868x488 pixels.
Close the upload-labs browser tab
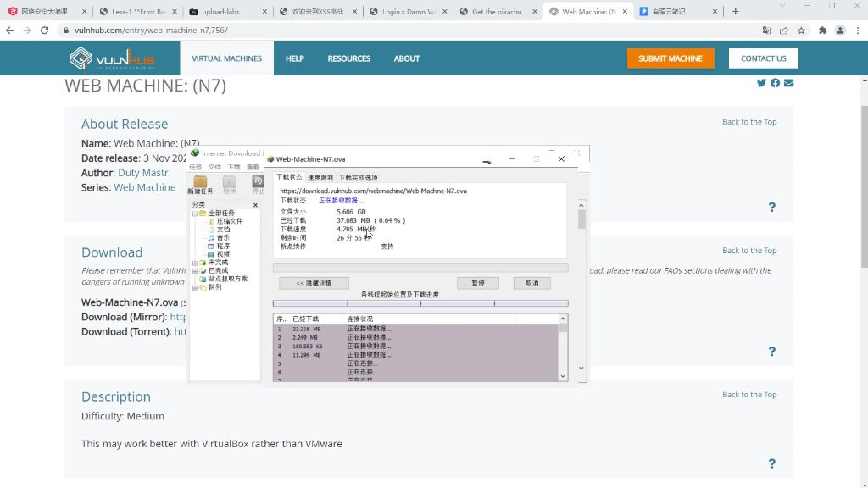tap(264, 11)
